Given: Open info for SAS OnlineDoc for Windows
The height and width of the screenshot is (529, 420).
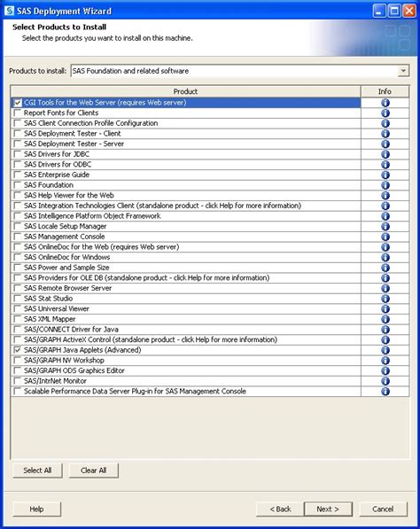Looking at the screenshot, I should (385, 257).
